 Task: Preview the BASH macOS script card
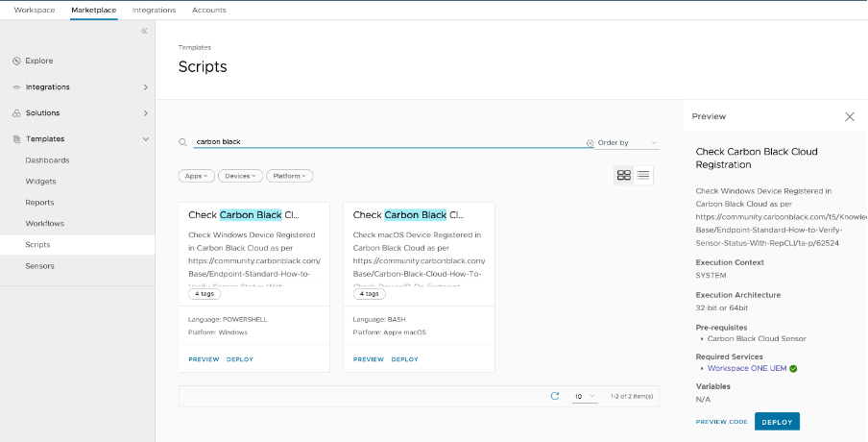coord(369,359)
